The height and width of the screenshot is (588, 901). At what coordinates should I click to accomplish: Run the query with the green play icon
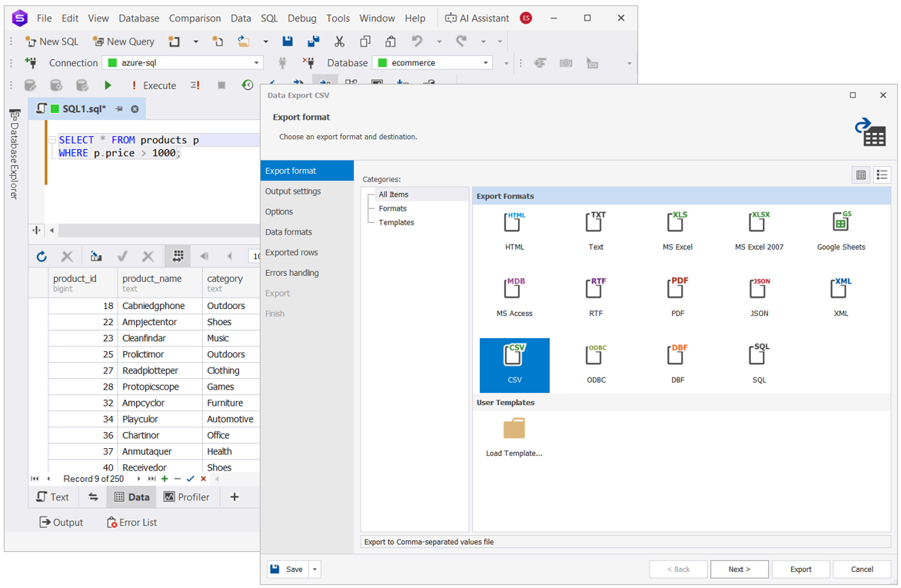pos(108,85)
